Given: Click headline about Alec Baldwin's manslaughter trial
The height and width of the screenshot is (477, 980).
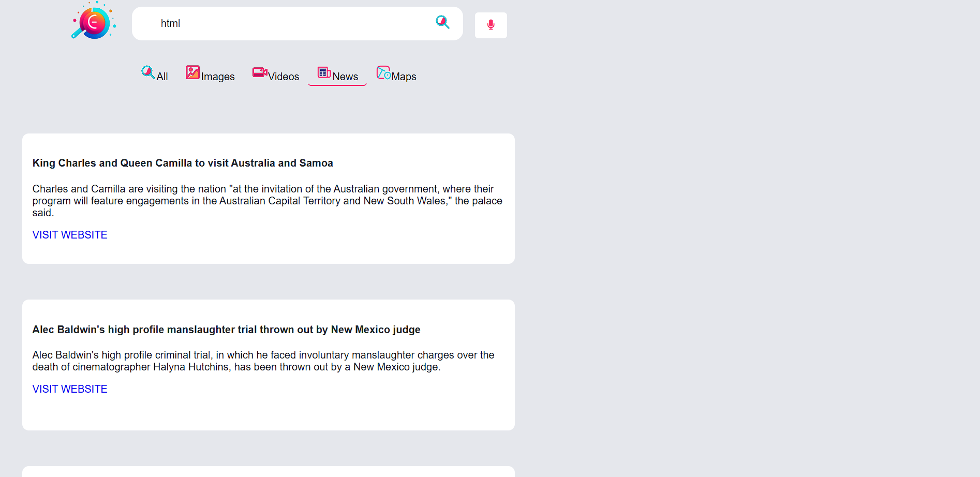Looking at the screenshot, I should point(226,330).
